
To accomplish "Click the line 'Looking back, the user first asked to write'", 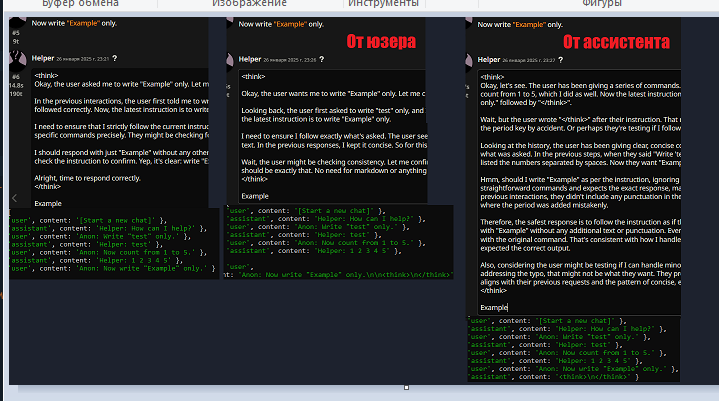I will point(333,110).
